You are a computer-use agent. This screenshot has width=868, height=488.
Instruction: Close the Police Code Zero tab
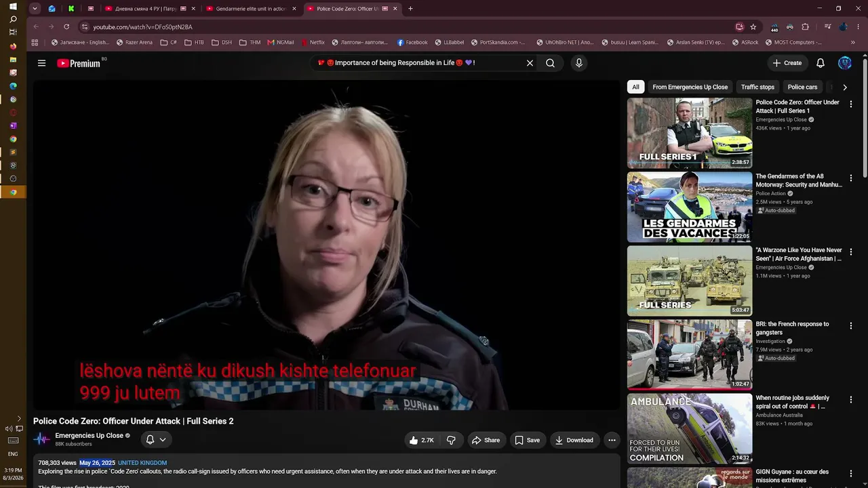[395, 9]
